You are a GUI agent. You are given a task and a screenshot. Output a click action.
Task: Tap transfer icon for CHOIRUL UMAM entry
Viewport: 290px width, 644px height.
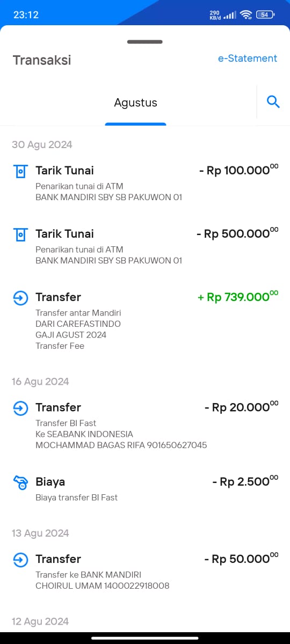pyautogui.click(x=20, y=560)
